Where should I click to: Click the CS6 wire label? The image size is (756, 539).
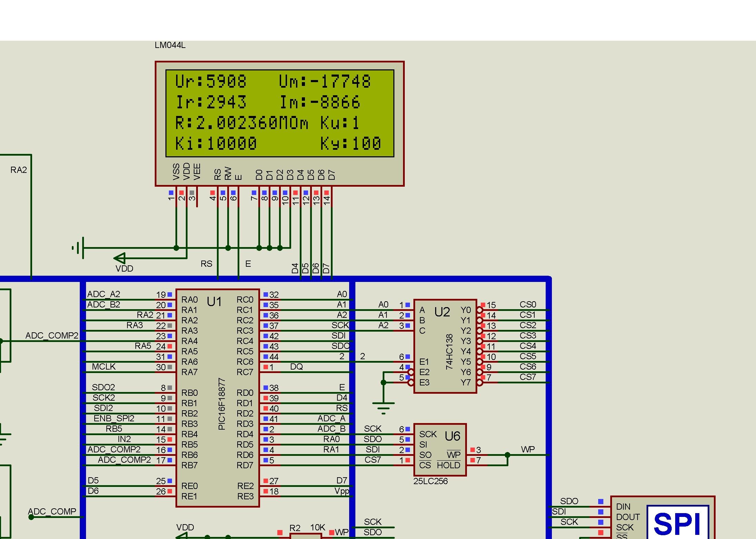pos(528,366)
